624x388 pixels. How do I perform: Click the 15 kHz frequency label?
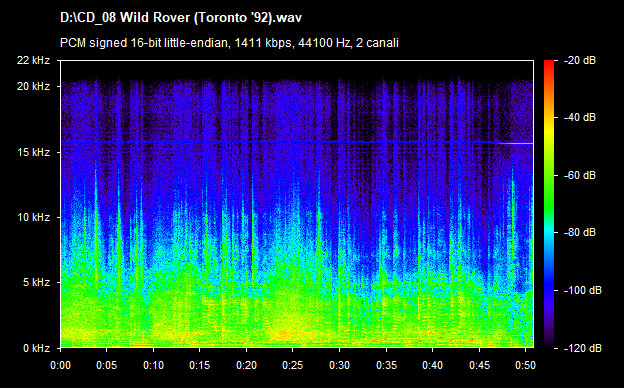[x=33, y=152]
